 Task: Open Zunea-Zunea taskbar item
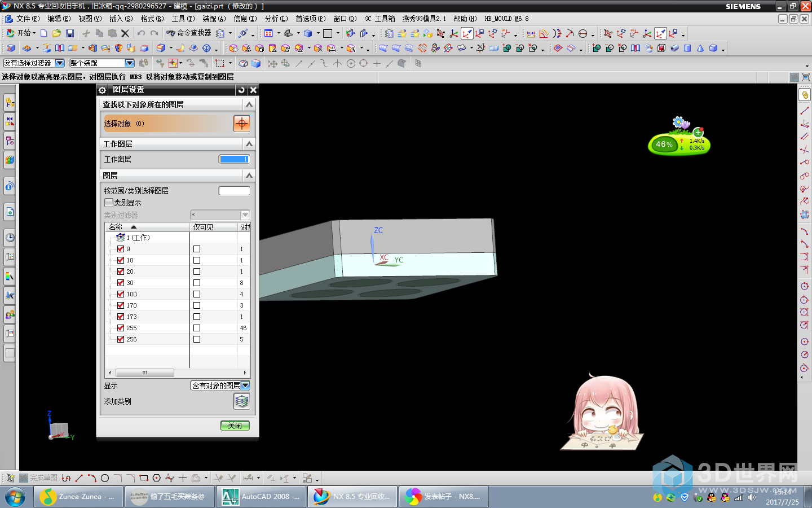click(x=78, y=497)
